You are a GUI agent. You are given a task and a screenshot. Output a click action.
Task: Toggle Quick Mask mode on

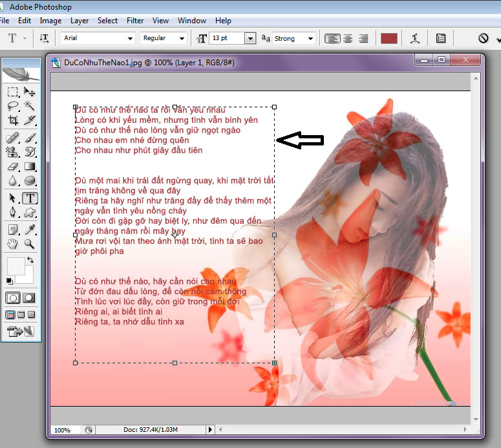(30, 298)
